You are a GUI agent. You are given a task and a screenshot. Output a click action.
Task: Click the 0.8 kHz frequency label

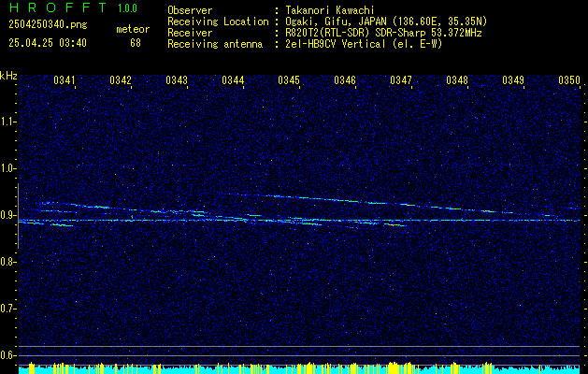[8, 262]
